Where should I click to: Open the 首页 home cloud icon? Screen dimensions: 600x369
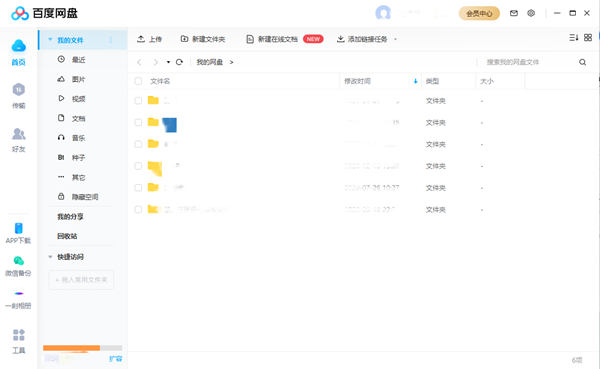click(x=18, y=46)
